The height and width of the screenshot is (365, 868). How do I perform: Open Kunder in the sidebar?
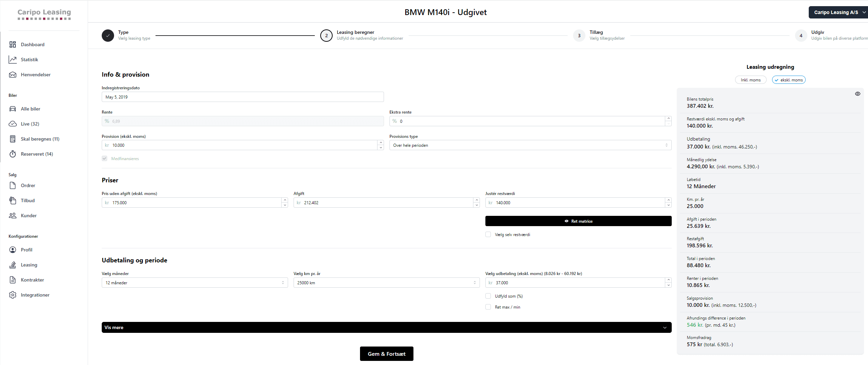[29, 216]
